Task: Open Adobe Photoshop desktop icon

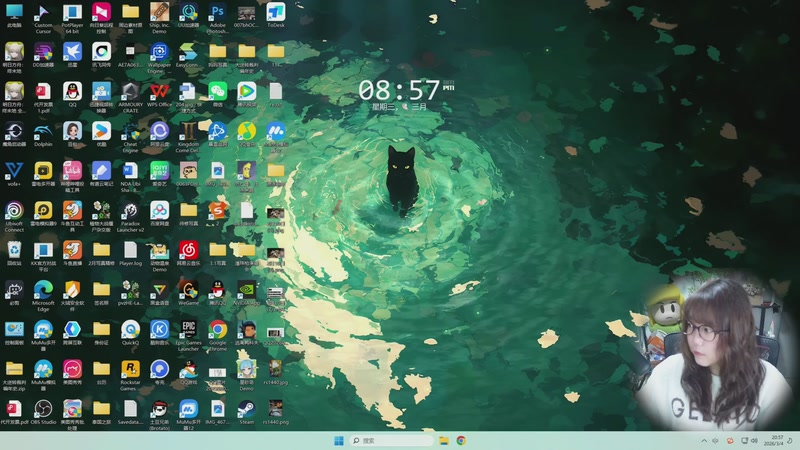Action: coord(217,16)
